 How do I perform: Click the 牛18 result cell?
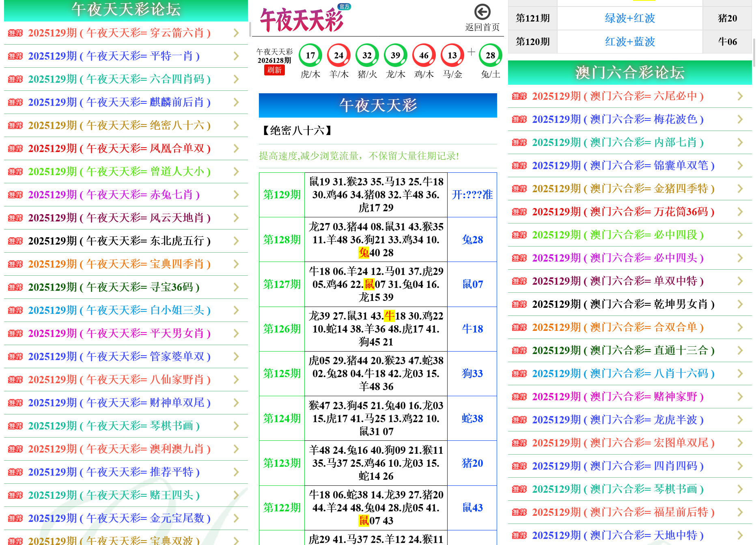(472, 329)
